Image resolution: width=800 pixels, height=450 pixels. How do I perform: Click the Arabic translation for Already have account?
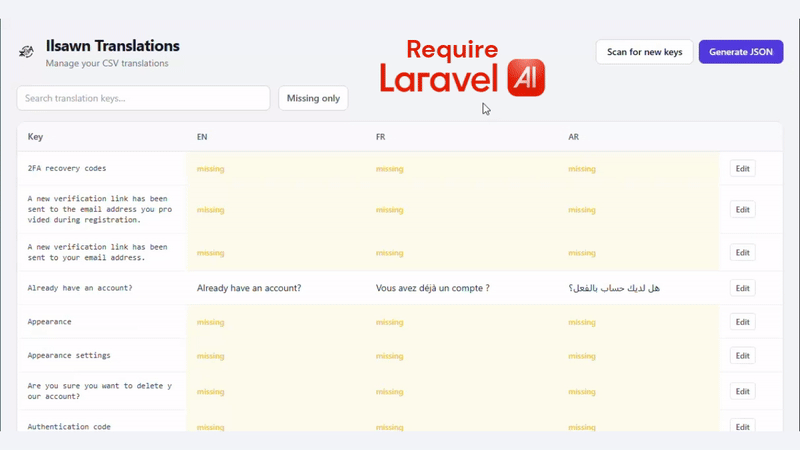click(614, 288)
